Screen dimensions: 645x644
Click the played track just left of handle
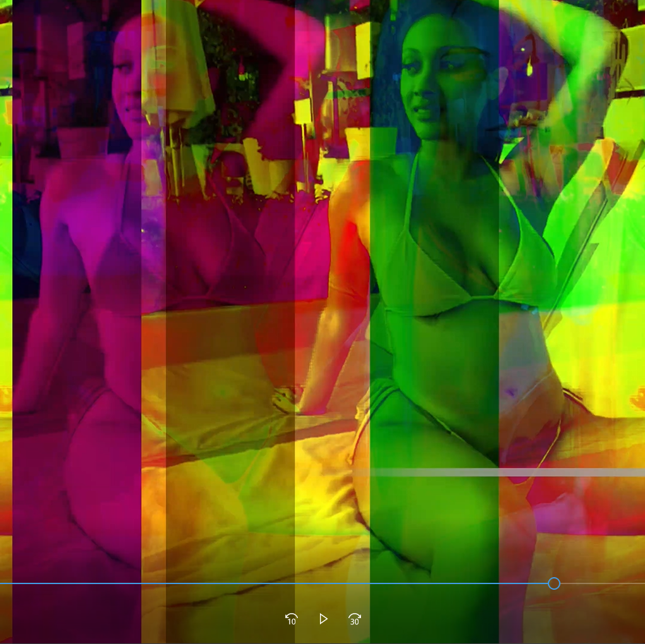tap(536, 583)
